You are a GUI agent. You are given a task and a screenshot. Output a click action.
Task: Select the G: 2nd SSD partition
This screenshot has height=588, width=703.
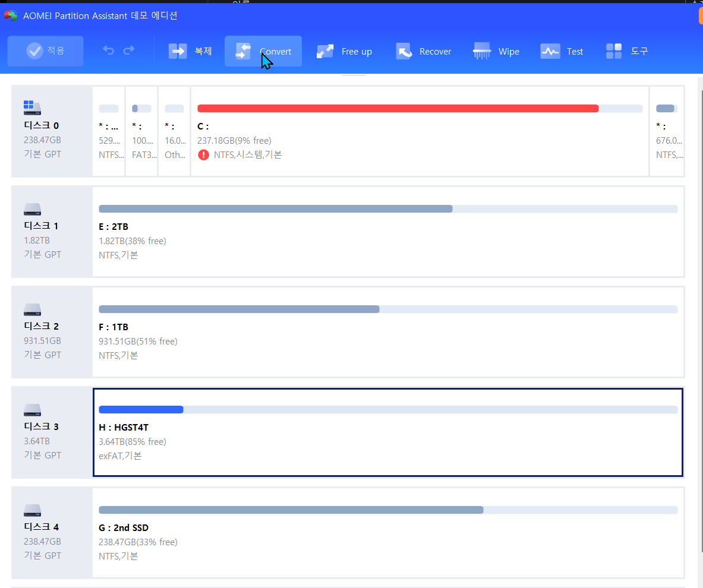tap(388, 533)
